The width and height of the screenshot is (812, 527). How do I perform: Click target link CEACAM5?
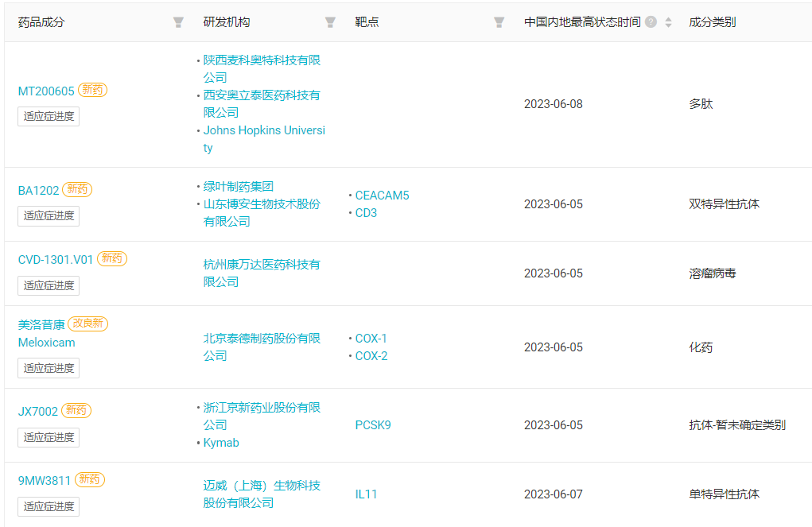382,196
